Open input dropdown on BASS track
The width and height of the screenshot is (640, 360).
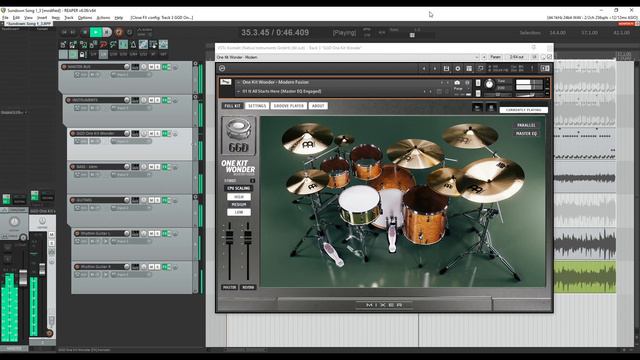pos(131,175)
